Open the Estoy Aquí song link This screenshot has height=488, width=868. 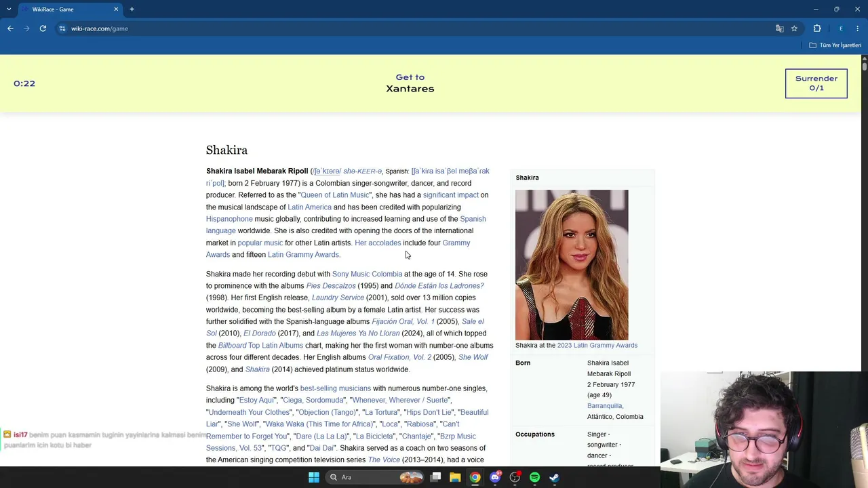coord(256,401)
